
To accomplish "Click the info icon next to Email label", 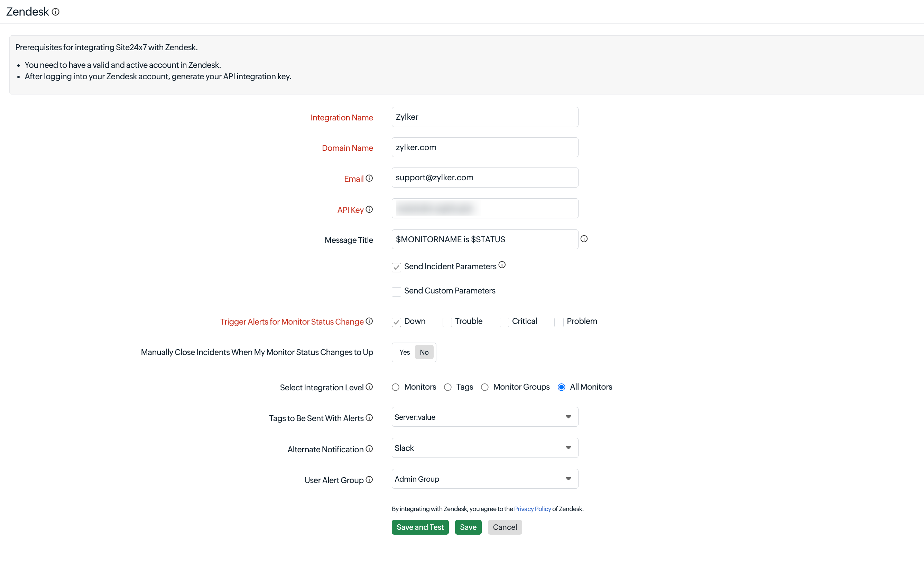I will [x=369, y=178].
